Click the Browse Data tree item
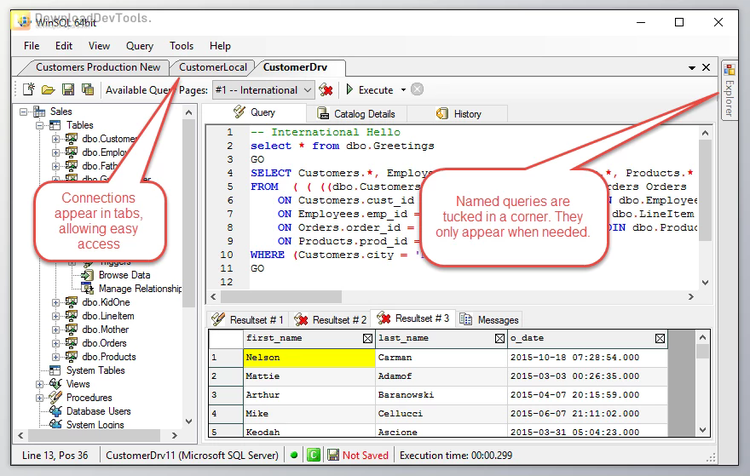This screenshot has width=750, height=476. (x=124, y=275)
